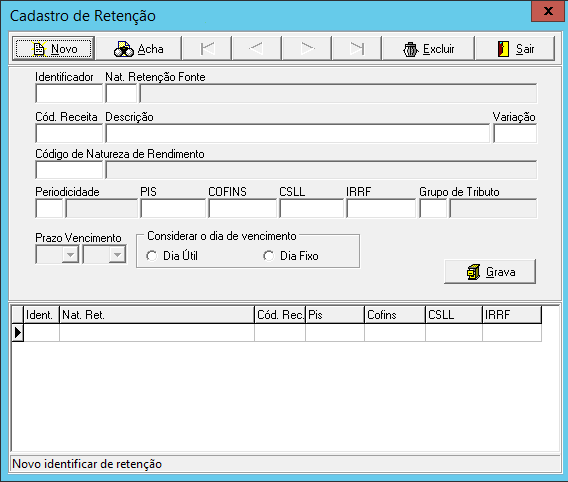Viewport: 568px width, 482px height.
Task: Close the Cadastro de Retenção window
Action: 548,11
